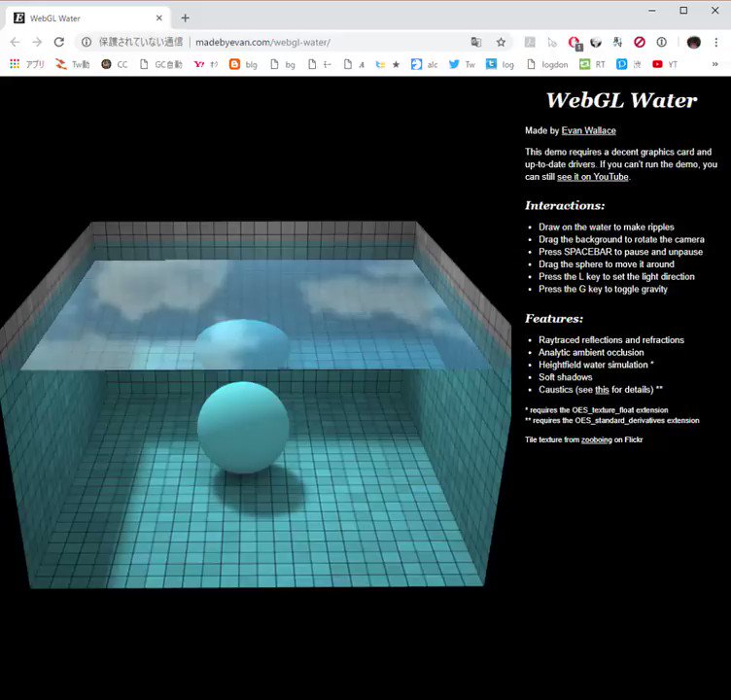
Task: Click the translate page icon
Action: tap(476, 43)
